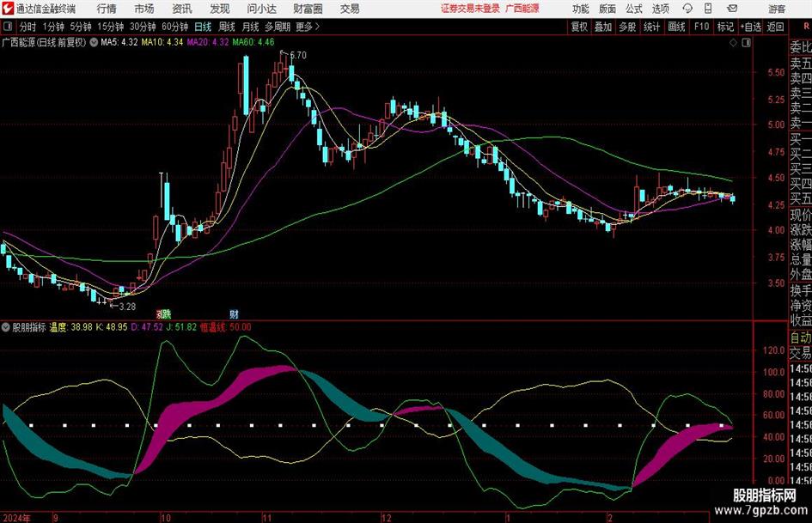Click the 财 event marker on the chart

[234, 313]
